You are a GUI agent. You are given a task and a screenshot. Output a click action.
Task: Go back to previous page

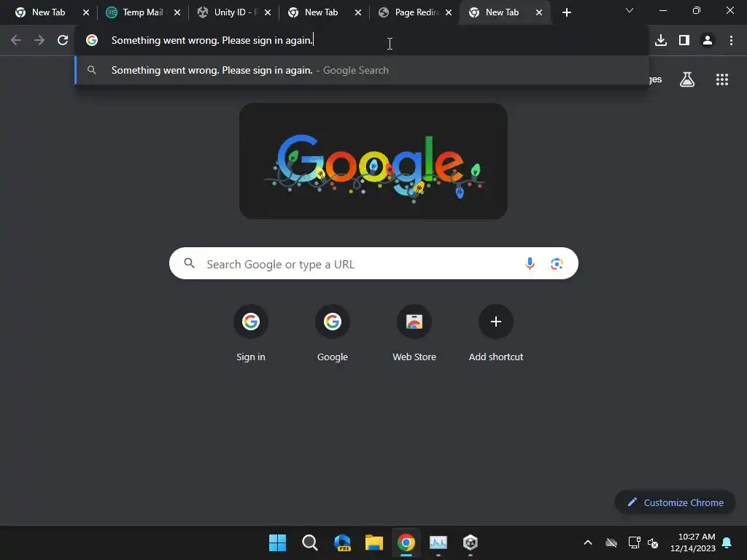pyautogui.click(x=16, y=41)
